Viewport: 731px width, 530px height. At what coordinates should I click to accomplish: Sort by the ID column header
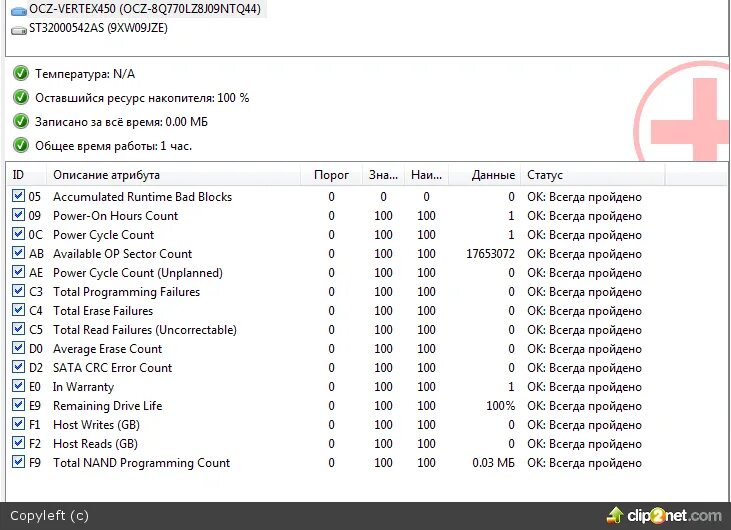pos(26,175)
